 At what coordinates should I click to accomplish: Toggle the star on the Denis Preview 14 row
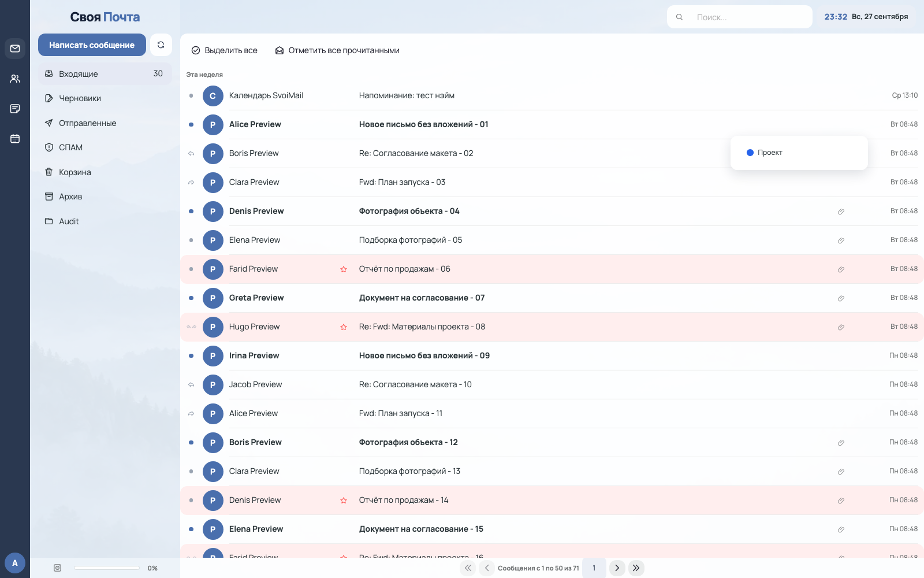click(344, 501)
